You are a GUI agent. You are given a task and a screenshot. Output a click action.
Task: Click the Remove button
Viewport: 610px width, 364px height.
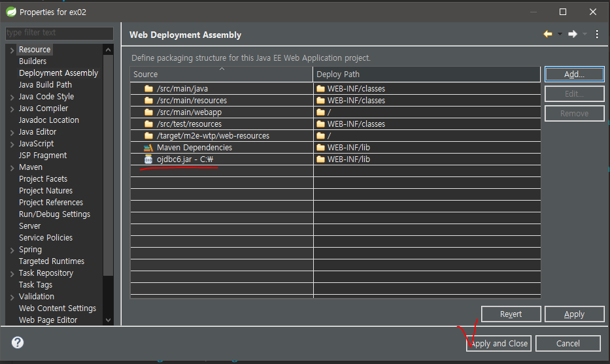point(574,113)
